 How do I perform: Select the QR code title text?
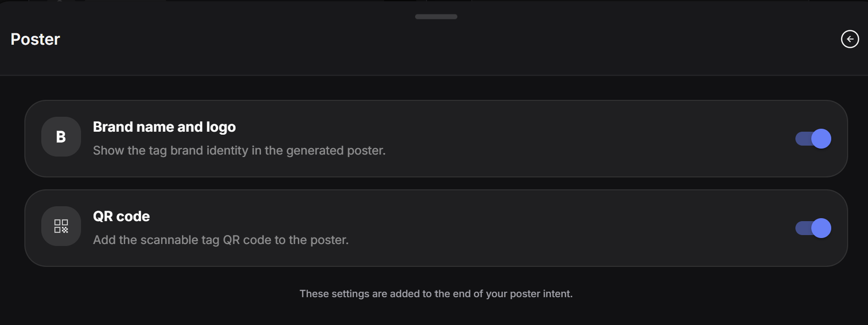click(121, 216)
